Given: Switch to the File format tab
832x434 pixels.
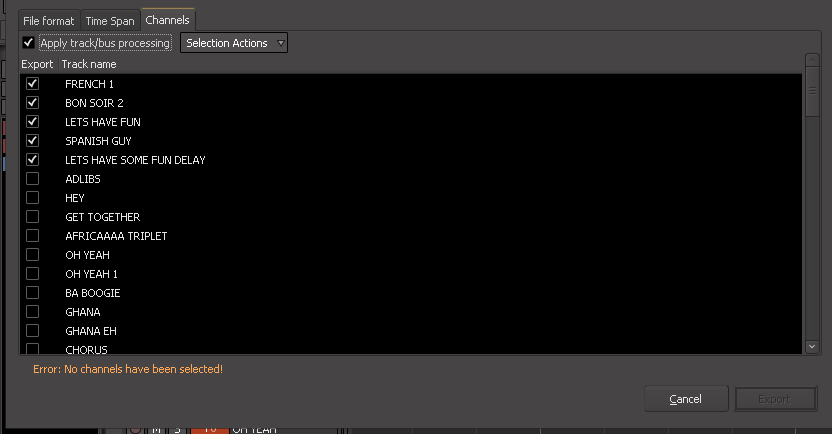Looking at the screenshot, I should point(49,20).
